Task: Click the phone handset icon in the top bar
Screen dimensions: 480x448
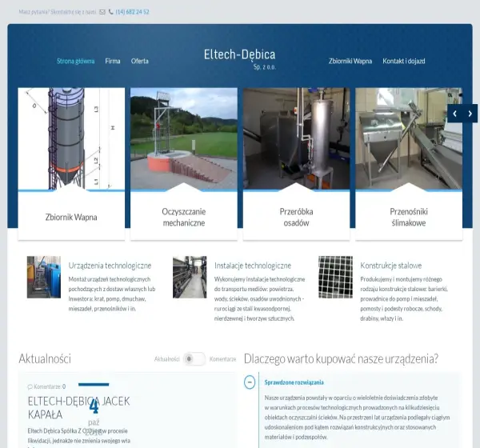Action: [111, 12]
